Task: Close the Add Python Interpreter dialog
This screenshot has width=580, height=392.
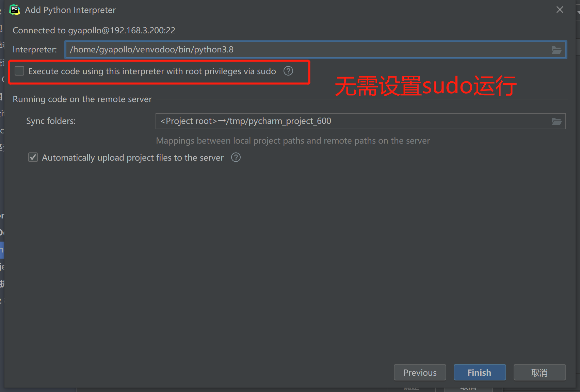Action: point(560,10)
